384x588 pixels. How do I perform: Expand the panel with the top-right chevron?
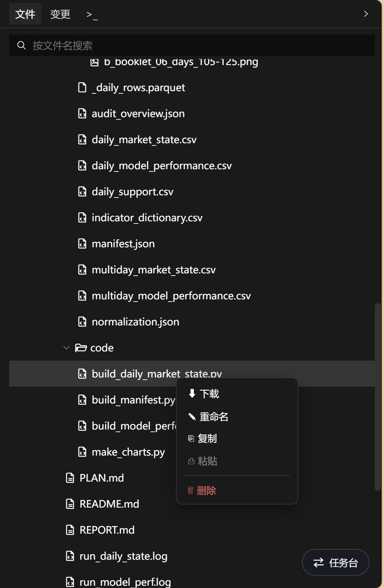pos(366,14)
